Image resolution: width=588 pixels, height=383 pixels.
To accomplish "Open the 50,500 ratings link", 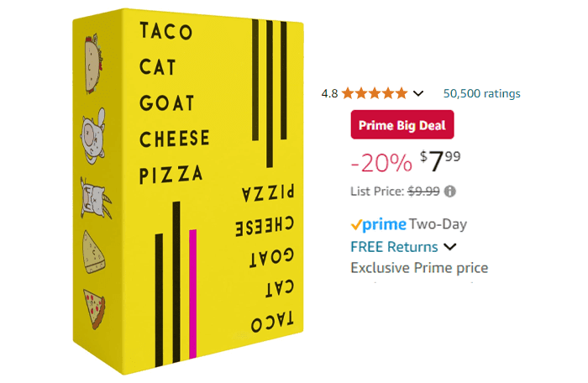I will (x=481, y=93).
